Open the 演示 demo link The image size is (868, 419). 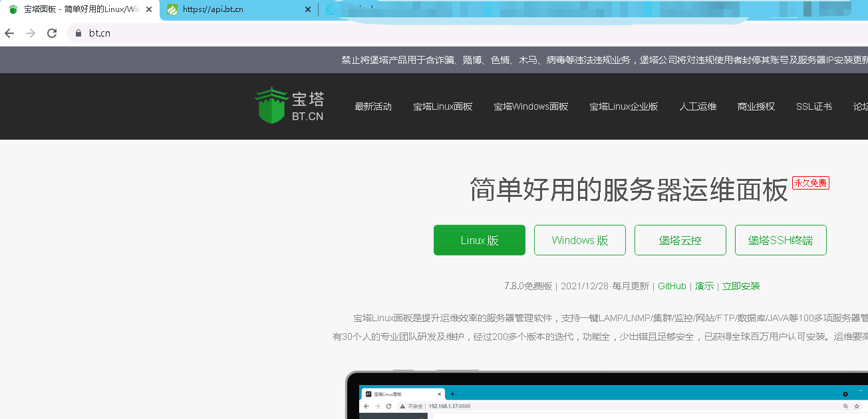click(x=704, y=286)
